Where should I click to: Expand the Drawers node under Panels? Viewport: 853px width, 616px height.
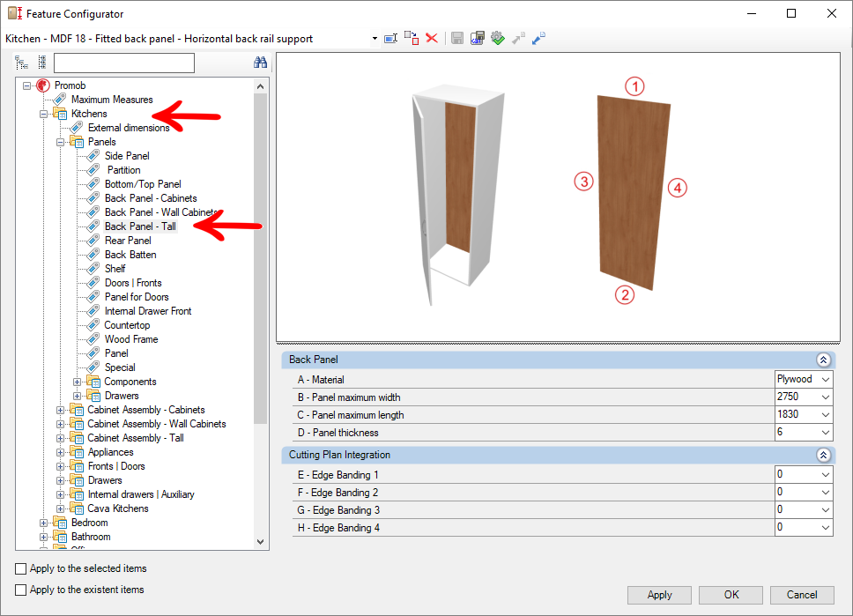pyautogui.click(x=77, y=396)
